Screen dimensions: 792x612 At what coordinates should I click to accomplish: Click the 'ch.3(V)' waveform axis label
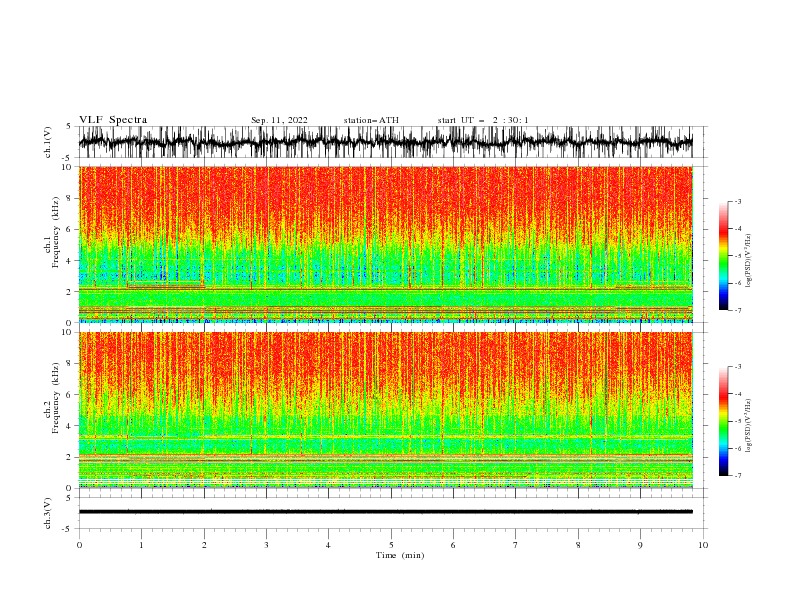pos(48,513)
